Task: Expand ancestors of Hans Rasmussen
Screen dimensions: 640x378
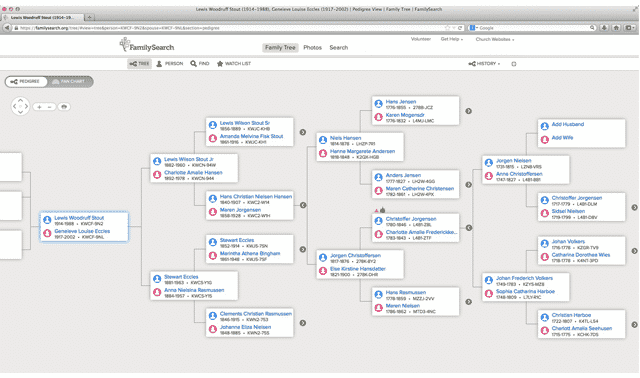Action: tap(469, 302)
